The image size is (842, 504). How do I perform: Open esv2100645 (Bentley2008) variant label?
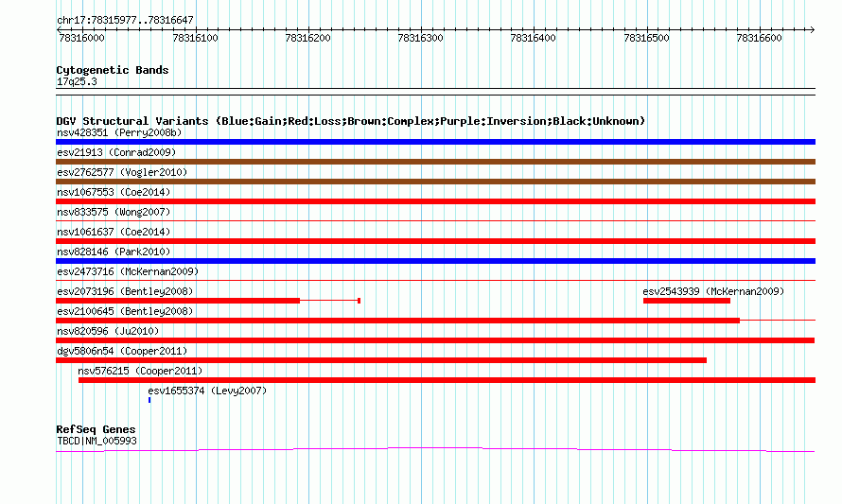125,311
